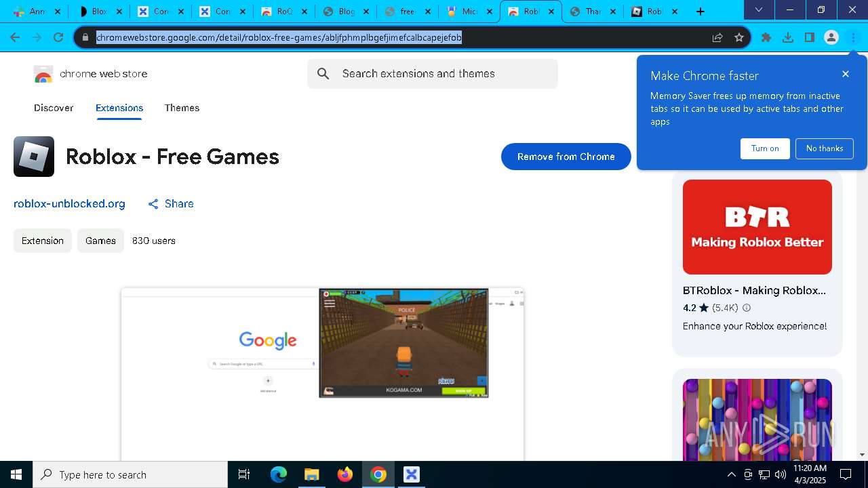This screenshot has width=868, height=488.
Task: Switch to the Themes tab
Action: [x=182, y=108]
